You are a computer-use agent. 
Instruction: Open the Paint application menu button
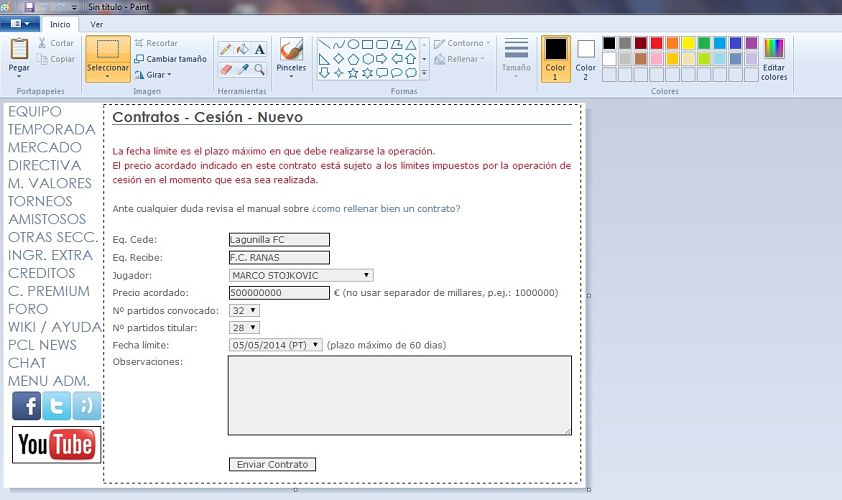pos(20,24)
